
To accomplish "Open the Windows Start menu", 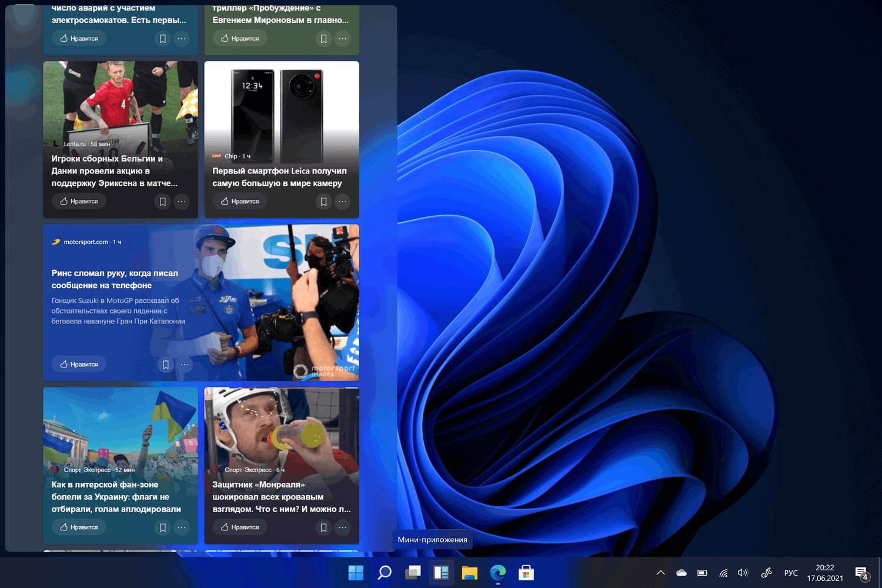I will point(356,573).
